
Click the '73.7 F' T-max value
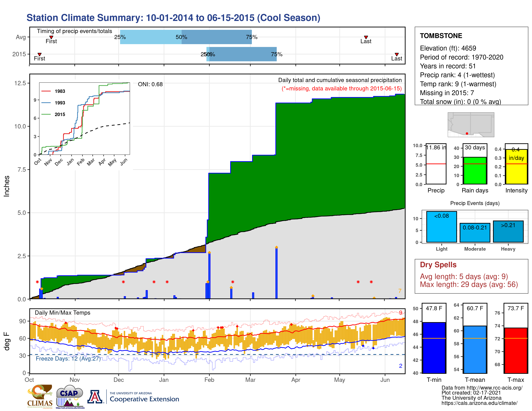click(516, 308)
